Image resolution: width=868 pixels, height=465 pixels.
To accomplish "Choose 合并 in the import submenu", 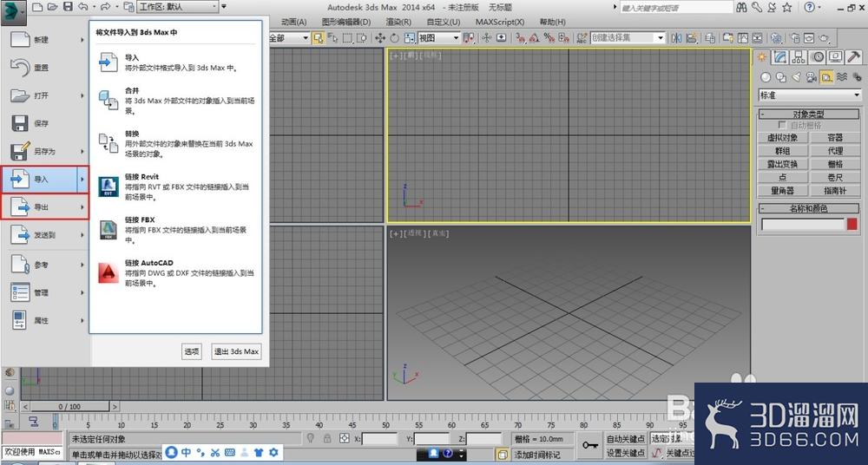I will pos(176,100).
